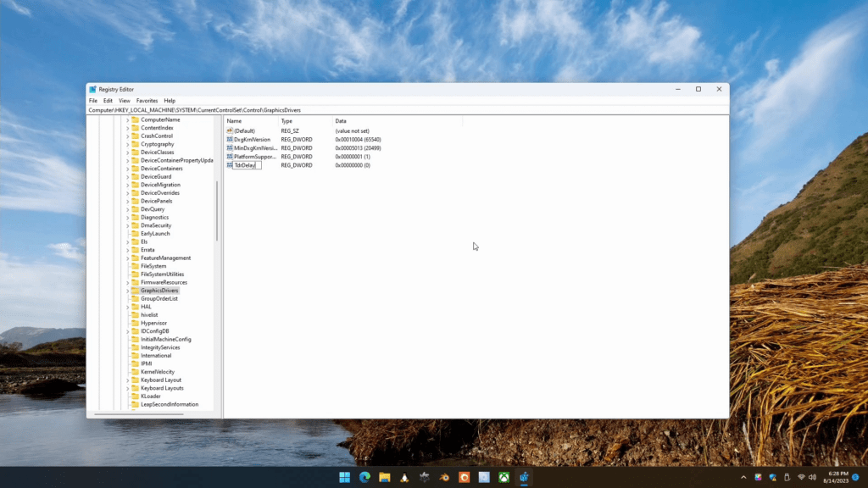
Task: Expand the Diagnostics key
Action: 127,218
